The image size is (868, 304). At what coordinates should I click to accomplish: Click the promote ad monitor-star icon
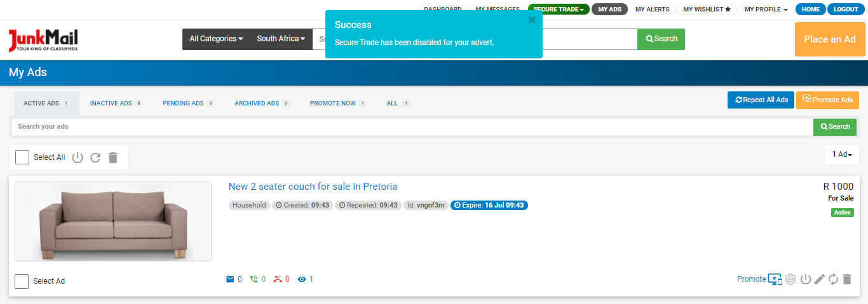pyautogui.click(x=775, y=279)
